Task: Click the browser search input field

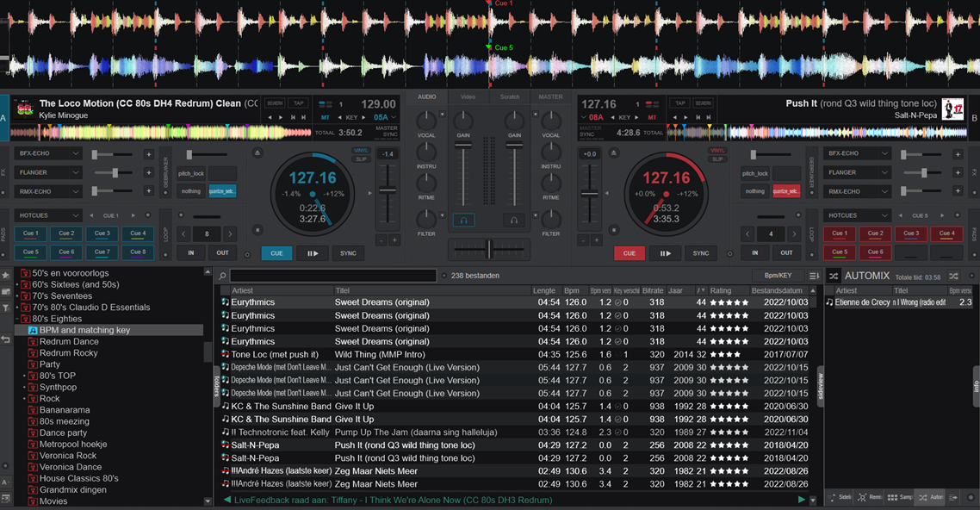Action: 333,276
